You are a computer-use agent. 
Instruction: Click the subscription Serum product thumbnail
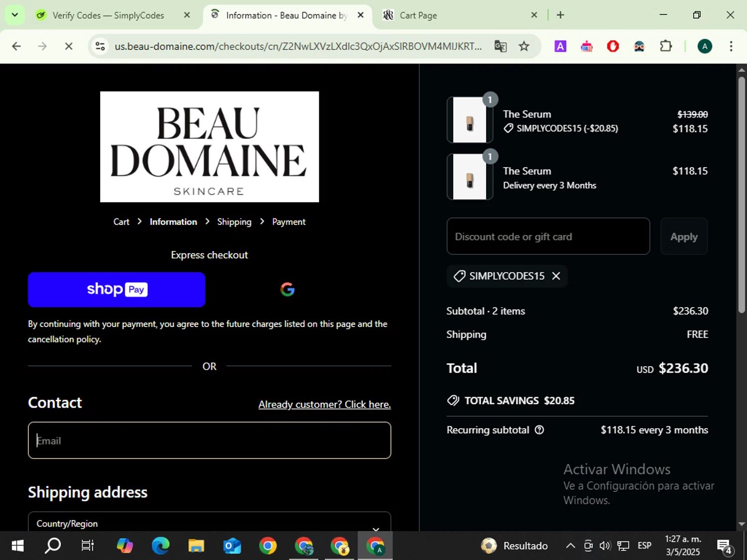tap(470, 177)
